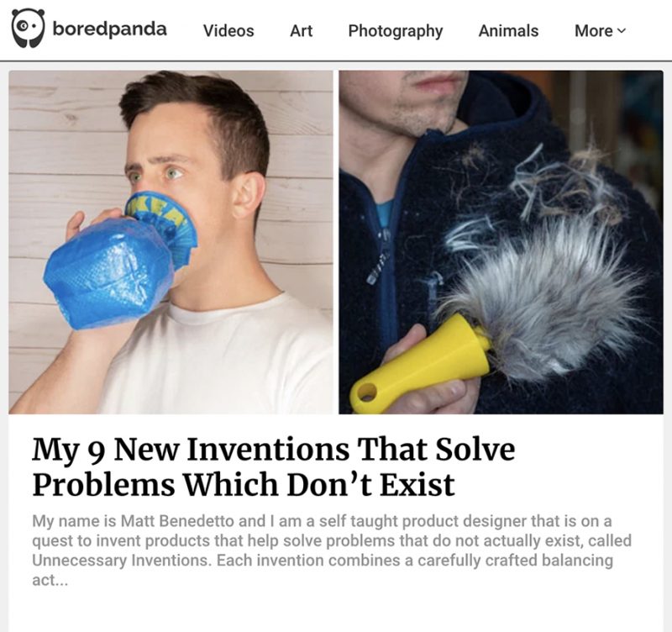
Task: Select the Photography menu item
Action: point(395,31)
